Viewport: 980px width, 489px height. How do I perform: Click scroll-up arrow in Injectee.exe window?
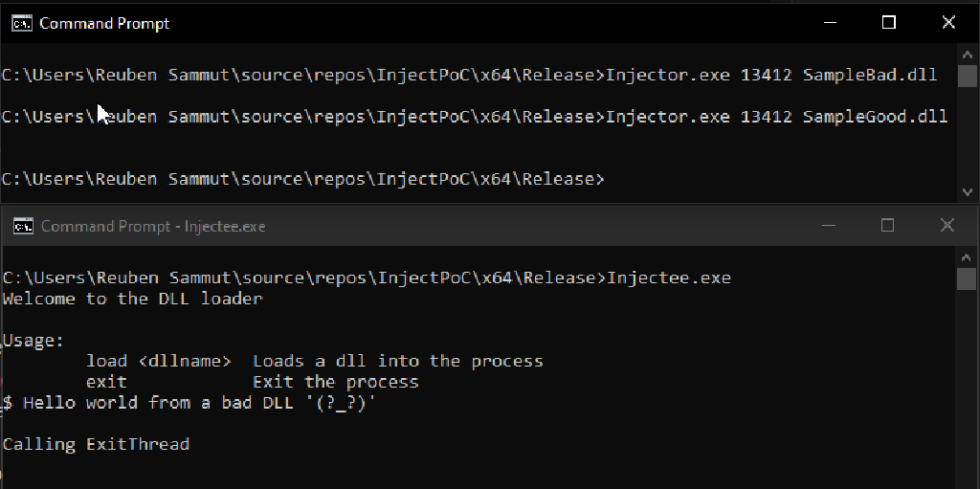click(968, 258)
